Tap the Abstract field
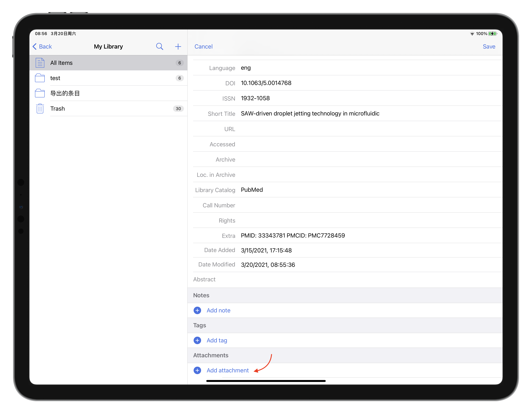 click(x=345, y=279)
